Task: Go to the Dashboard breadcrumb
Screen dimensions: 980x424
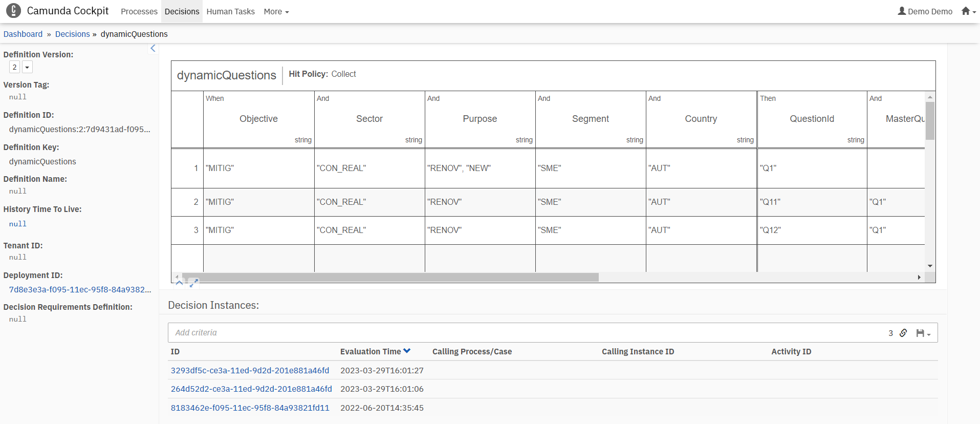Action: point(23,34)
